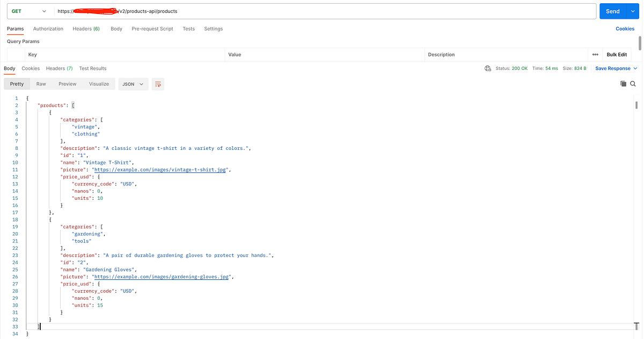Image resolution: width=644 pixels, height=339 pixels.
Task: Click the copy response body icon
Action: [x=623, y=84]
